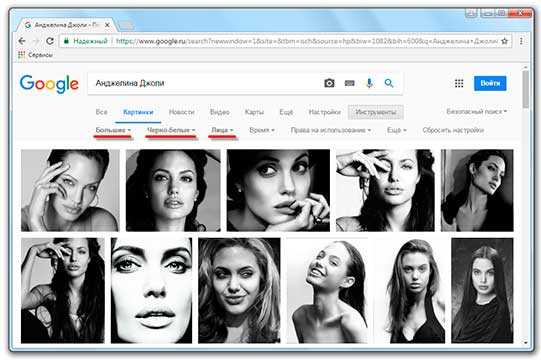Go back with the browser back arrow
Viewport: 541px width, 360px height.
coord(22,41)
